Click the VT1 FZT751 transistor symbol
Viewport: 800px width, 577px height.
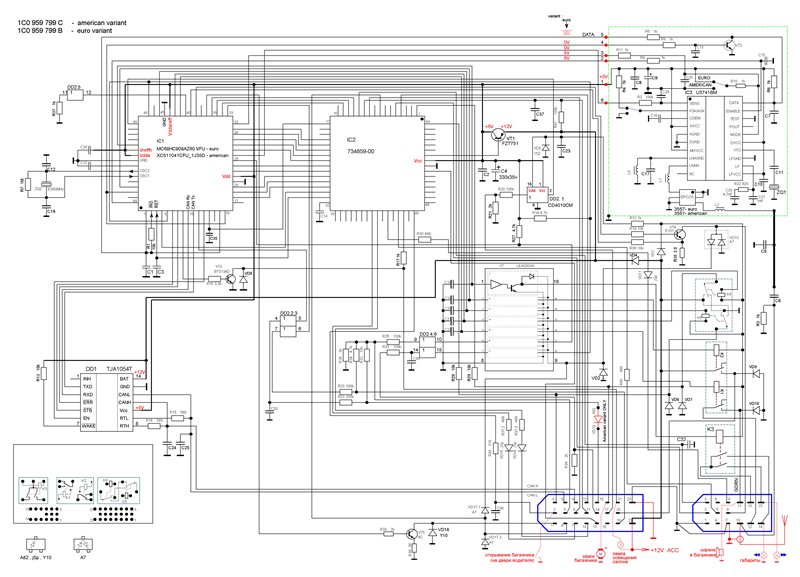pyautogui.click(x=498, y=135)
